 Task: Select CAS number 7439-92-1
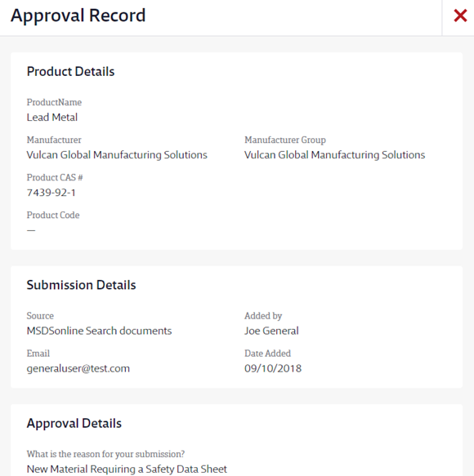[51, 193]
